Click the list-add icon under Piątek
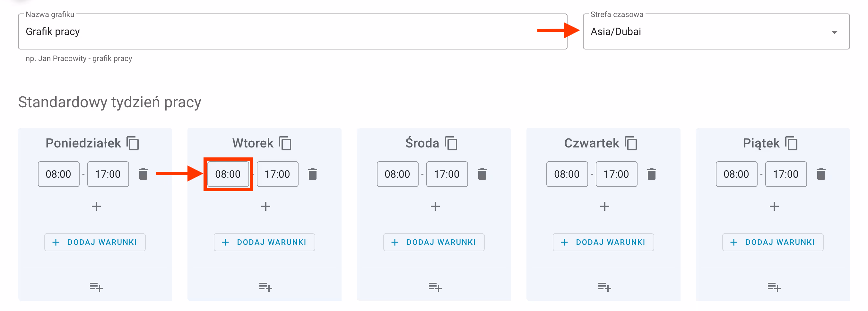Screen dimensions: 868x311 [x=774, y=287]
